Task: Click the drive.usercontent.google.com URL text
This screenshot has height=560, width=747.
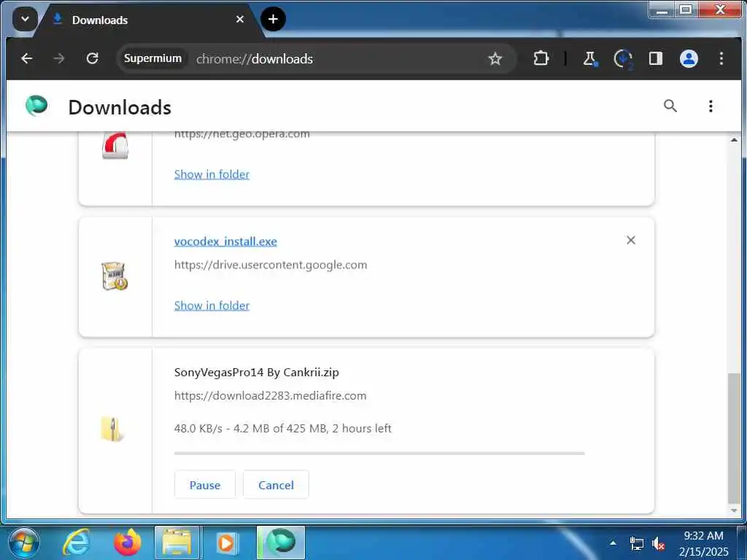Action: tap(271, 265)
